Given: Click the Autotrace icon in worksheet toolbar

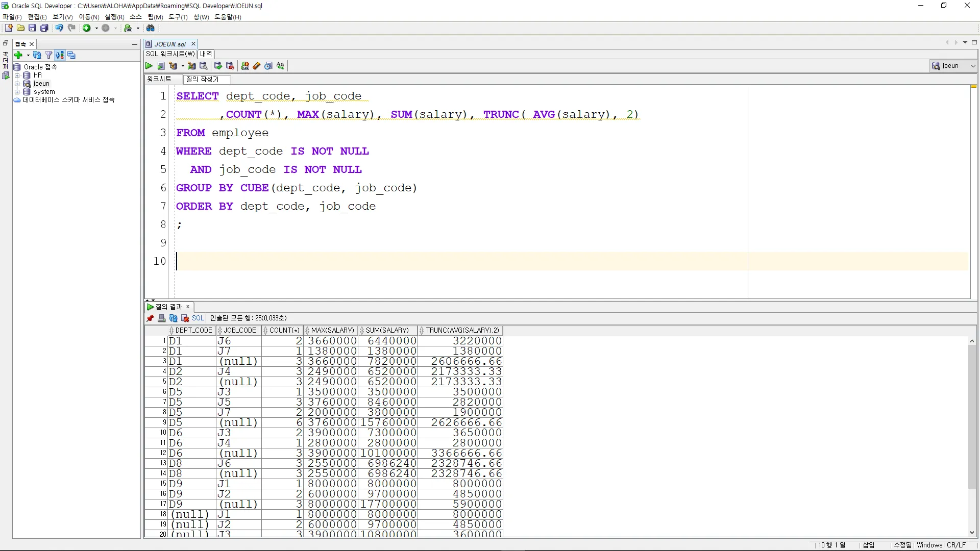Looking at the screenshot, I should point(191,66).
